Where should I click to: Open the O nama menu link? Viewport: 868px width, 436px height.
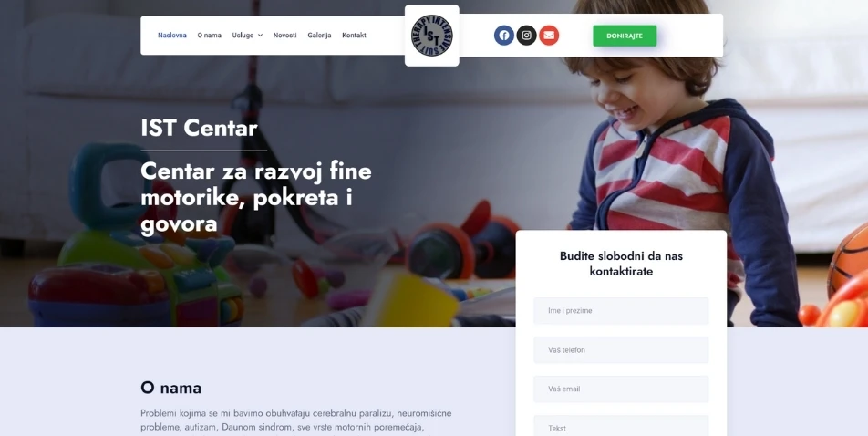click(210, 36)
